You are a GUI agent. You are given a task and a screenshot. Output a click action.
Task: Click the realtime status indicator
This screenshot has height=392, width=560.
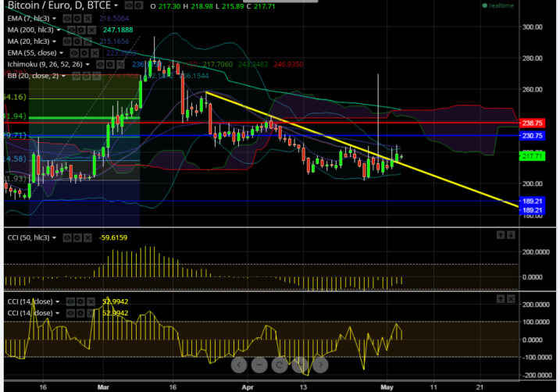point(498,5)
